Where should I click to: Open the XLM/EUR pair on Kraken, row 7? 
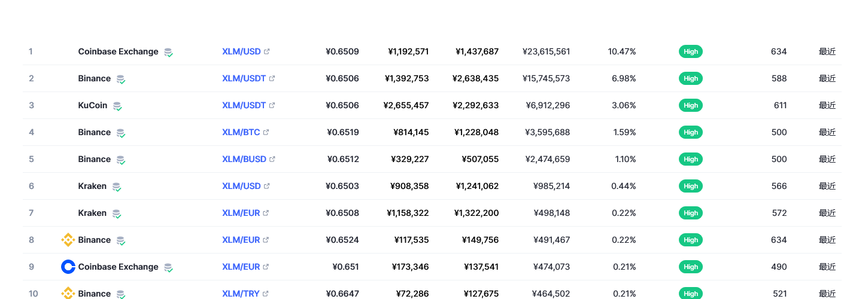(x=241, y=213)
